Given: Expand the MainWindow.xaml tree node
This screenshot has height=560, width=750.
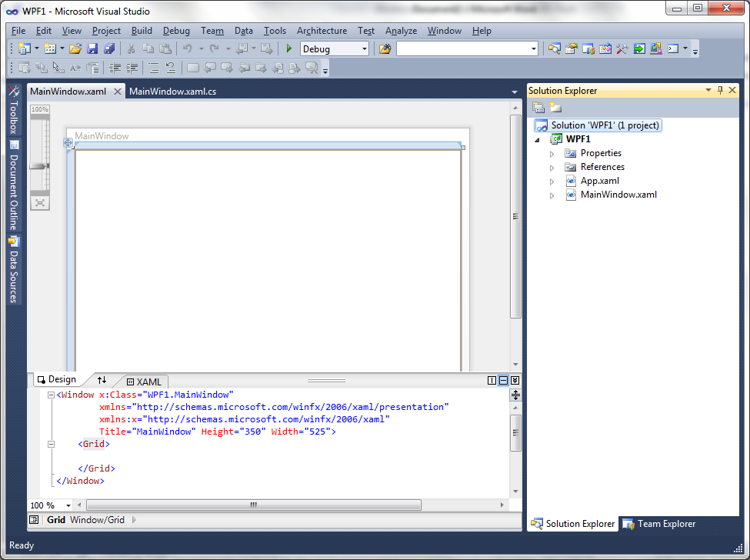Looking at the screenshot, I should click(552, 195).
